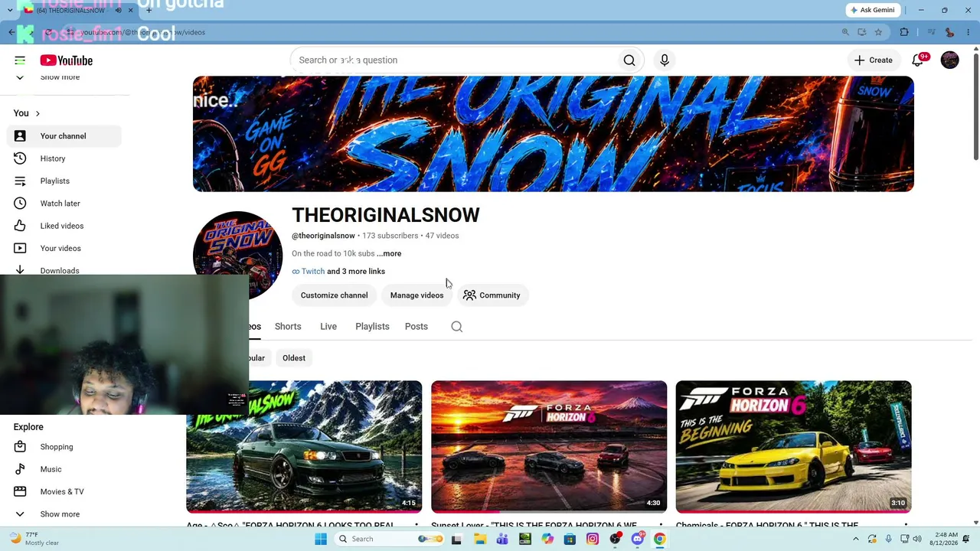This screenshot has width=980, height=551.
Task: Open a new browser tab
Action: (x=149, y=10)
